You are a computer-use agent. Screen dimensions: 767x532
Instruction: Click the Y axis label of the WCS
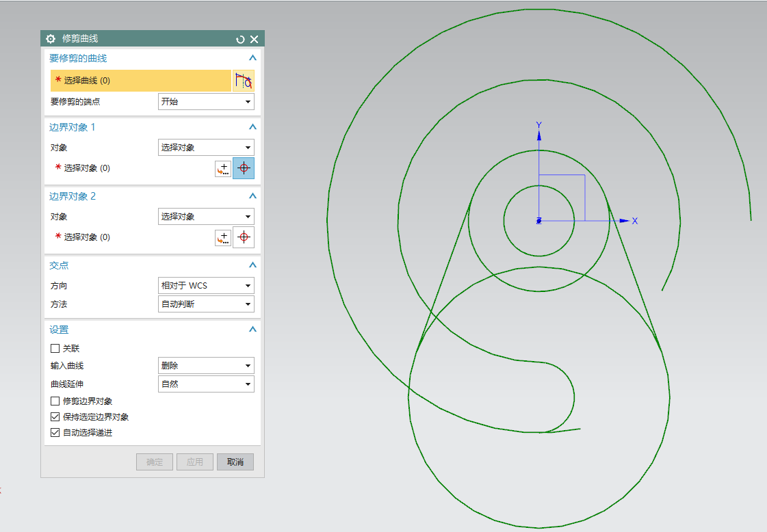click(x=539, y=125)
